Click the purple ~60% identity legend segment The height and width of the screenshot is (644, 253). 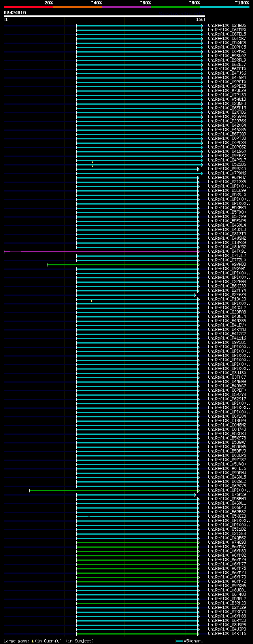[126, 7]
